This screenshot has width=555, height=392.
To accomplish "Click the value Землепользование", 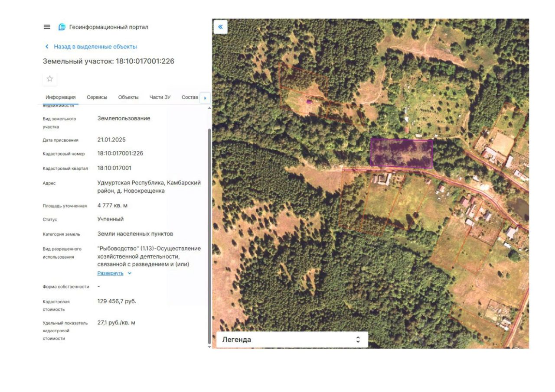I will click(x=124, y=118).
